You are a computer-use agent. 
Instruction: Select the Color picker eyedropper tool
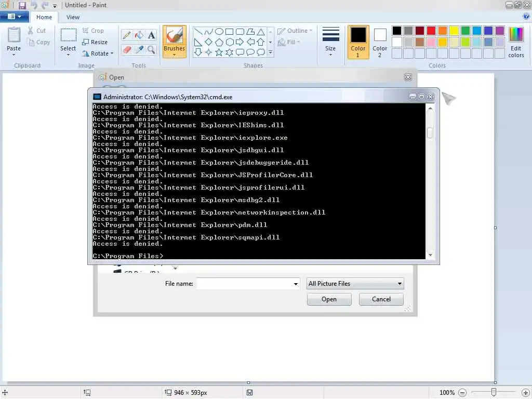point(139,49)
